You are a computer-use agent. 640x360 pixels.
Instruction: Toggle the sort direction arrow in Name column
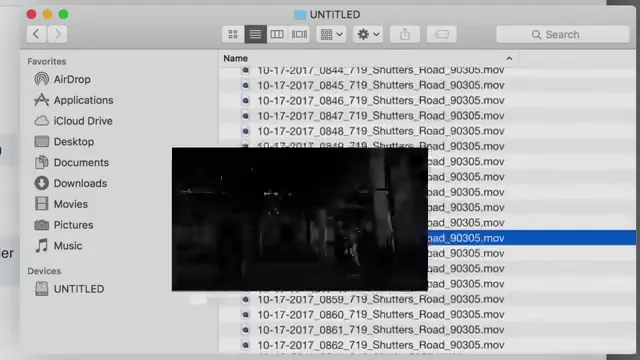click(509, 58)
